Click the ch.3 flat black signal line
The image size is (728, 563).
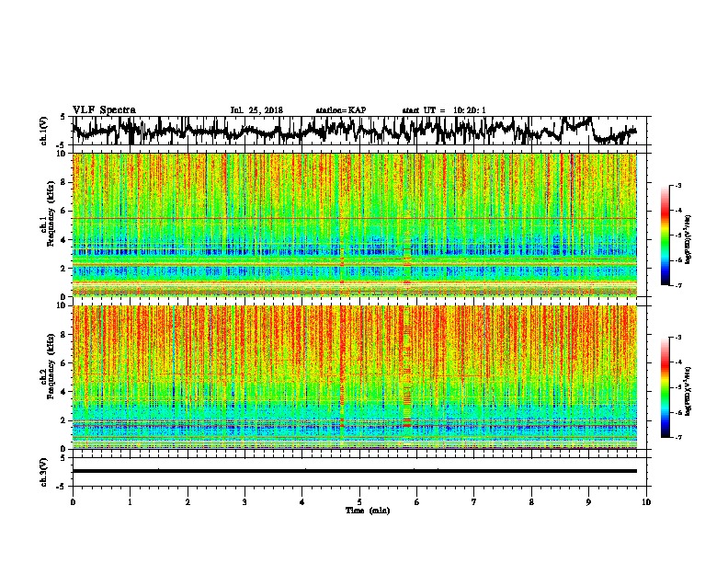[354, 471]
